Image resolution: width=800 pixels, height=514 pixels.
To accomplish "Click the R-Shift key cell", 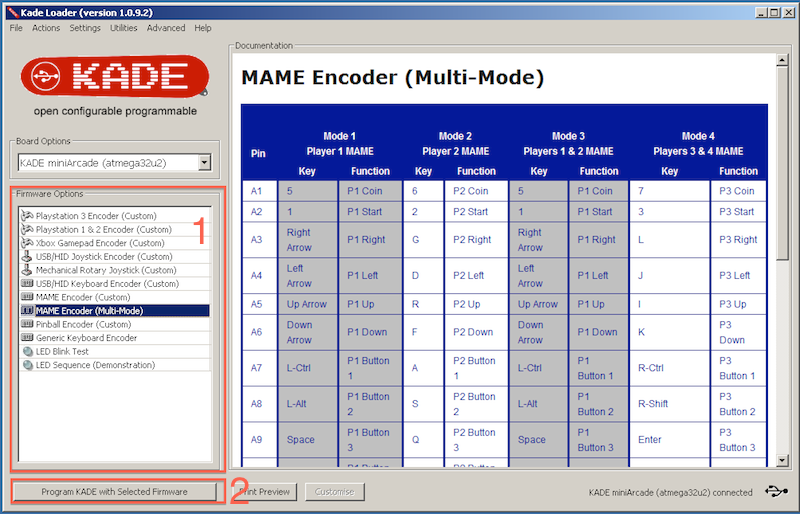I will [x=669, y=404].
